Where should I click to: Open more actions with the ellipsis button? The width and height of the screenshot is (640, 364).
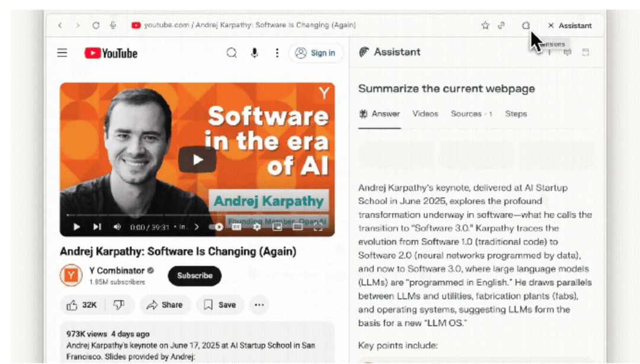[x=259, y=305]
